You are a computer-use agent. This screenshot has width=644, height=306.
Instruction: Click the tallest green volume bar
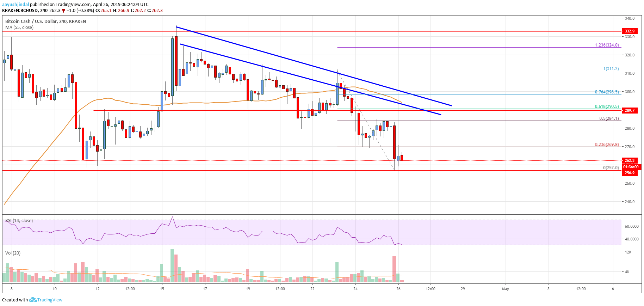coord(172,265)
